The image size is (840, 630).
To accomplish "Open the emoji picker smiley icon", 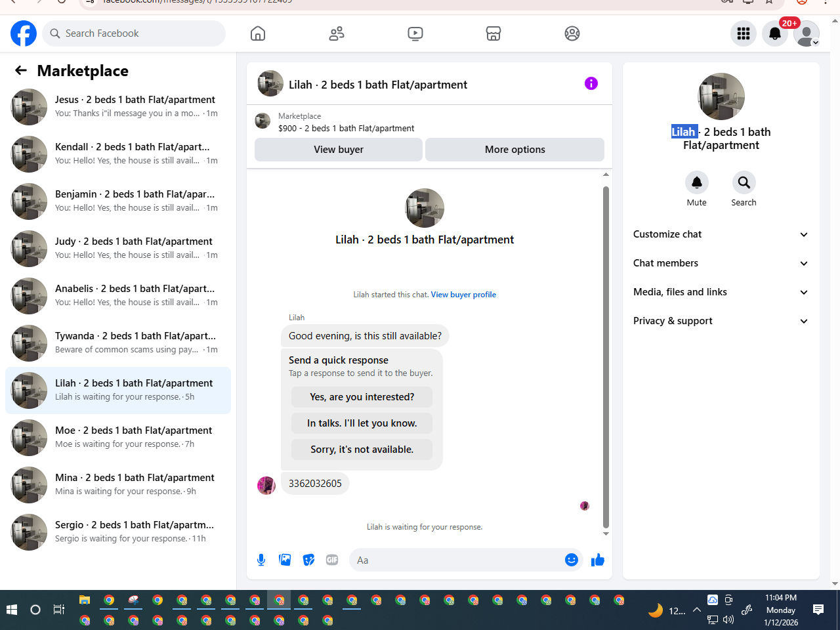I will click(x=572, y=560).
